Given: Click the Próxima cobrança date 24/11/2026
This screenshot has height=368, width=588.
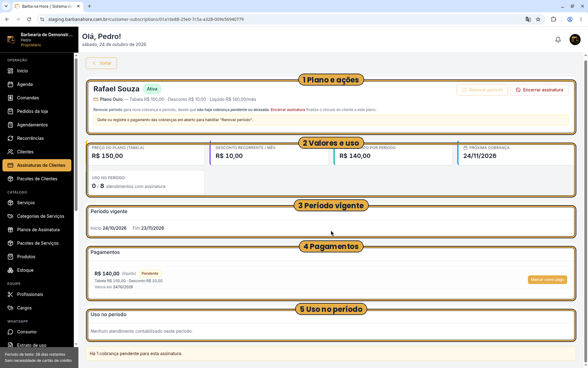Looking at the screenshot, I should point(480,156).
